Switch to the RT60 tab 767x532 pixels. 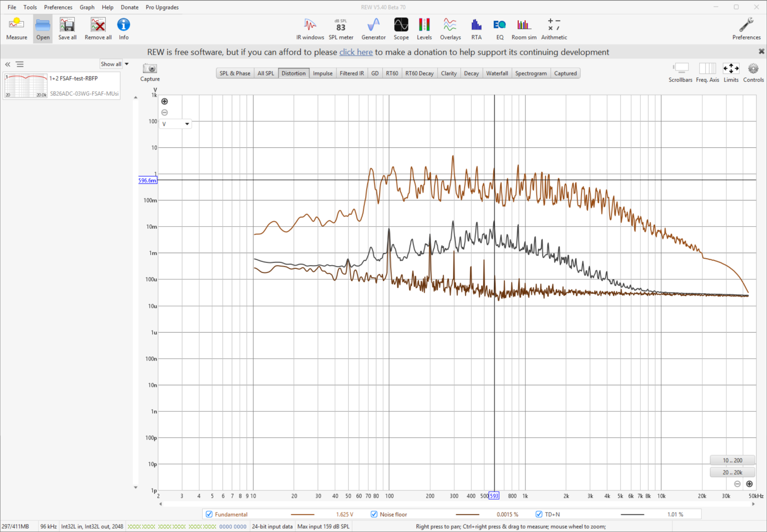(x=392, y=73)
